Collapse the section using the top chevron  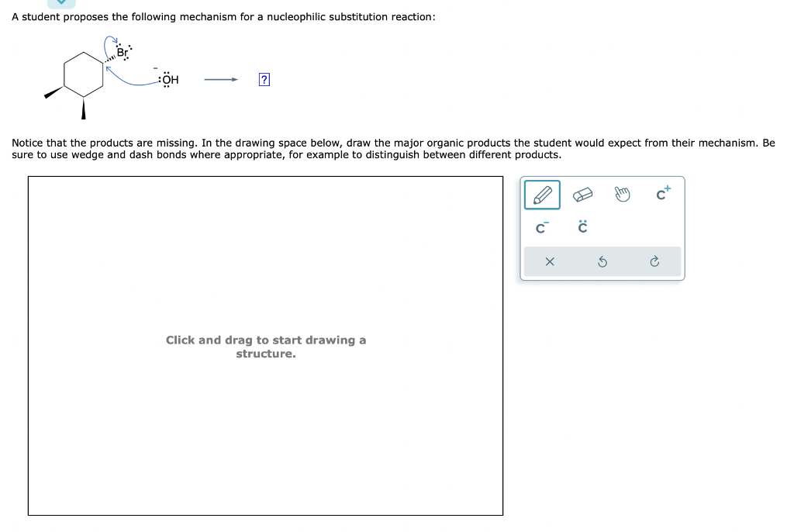[x=61, y=4]
